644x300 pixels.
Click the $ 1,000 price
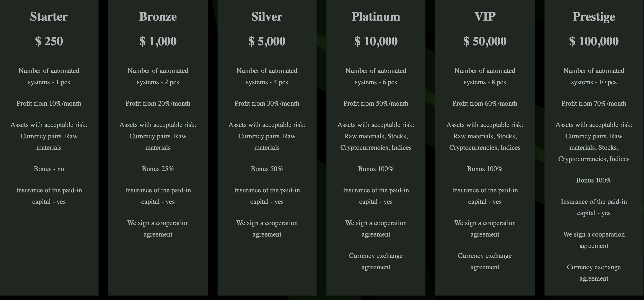158,41
